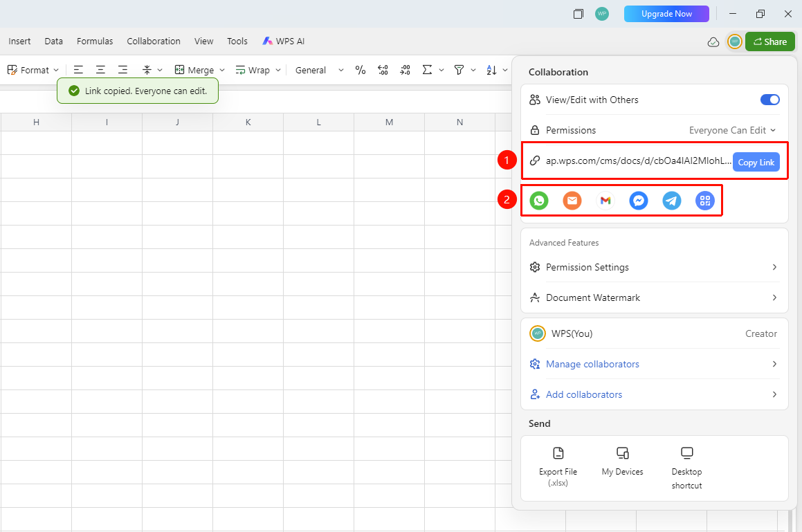This screenshot has width=802, height=532.
Task: Click the AutoSum sigma icon
Action: 427,70
